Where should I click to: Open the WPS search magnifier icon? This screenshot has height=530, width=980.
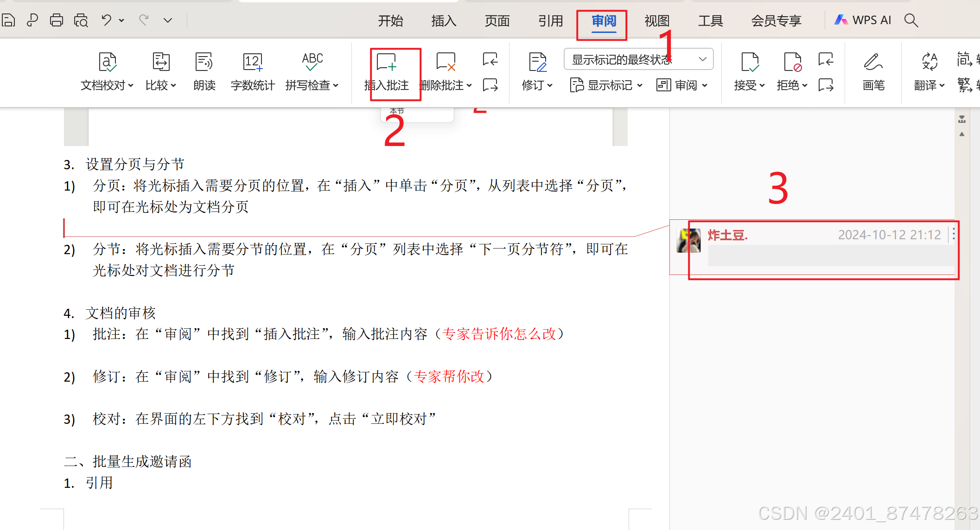(911, 20)
